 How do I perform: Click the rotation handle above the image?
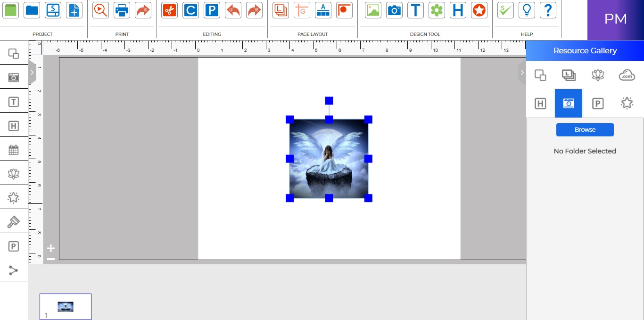click(329, 101)
